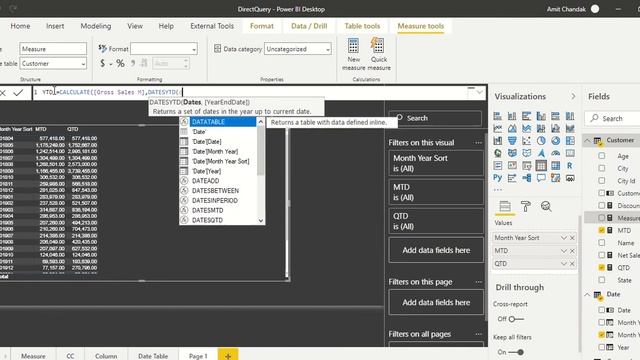The image size is (640, 360).
Task: Choose the Pie chart visualization
Action: pos(541,141)
